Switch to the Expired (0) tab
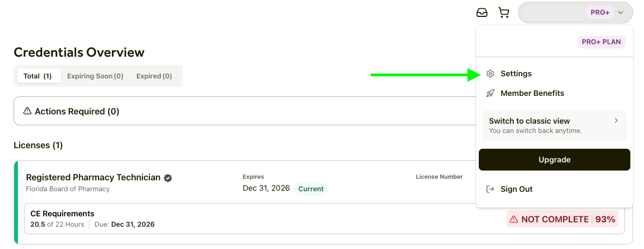Viewport: 644px width, 249px height. [154, 76]
